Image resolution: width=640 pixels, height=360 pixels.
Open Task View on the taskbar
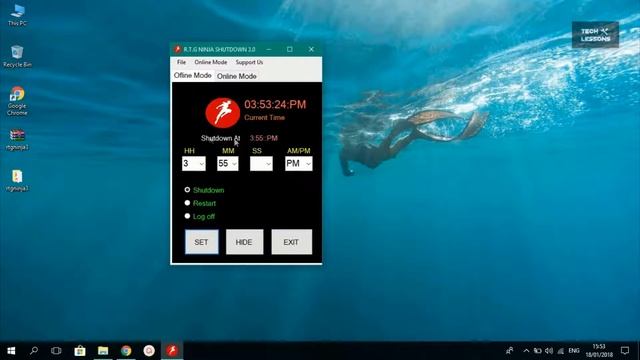pos(56,351)
